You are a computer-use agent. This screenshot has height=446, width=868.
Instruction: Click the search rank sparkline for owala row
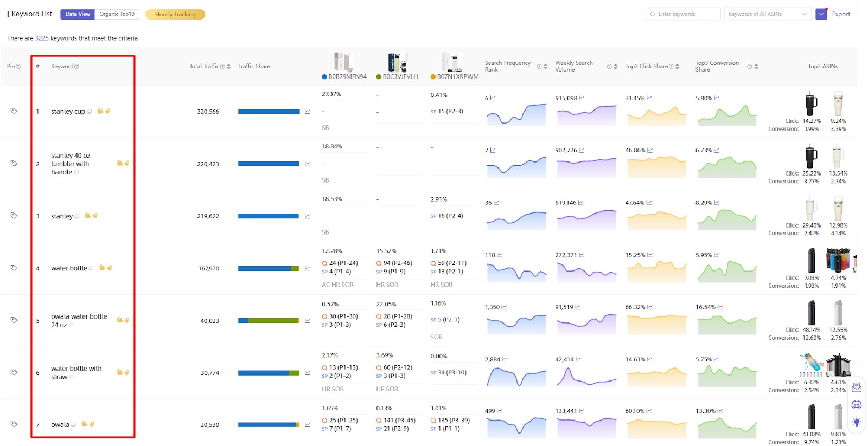[x=516, y=427]
